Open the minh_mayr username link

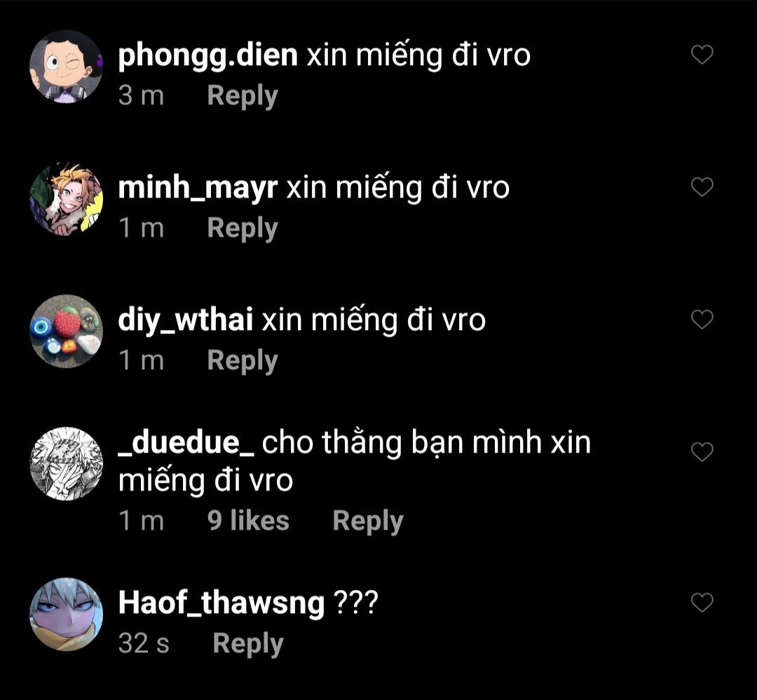tap(198, 188)
